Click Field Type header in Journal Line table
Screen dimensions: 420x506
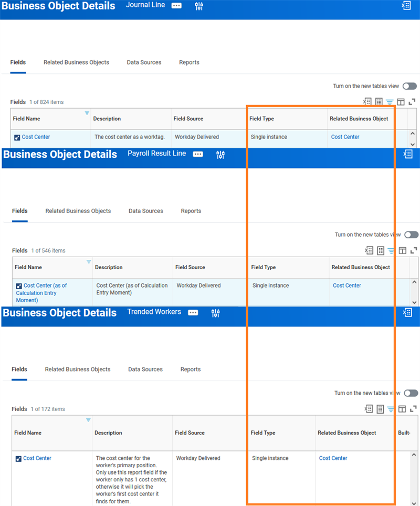point(261,119)
